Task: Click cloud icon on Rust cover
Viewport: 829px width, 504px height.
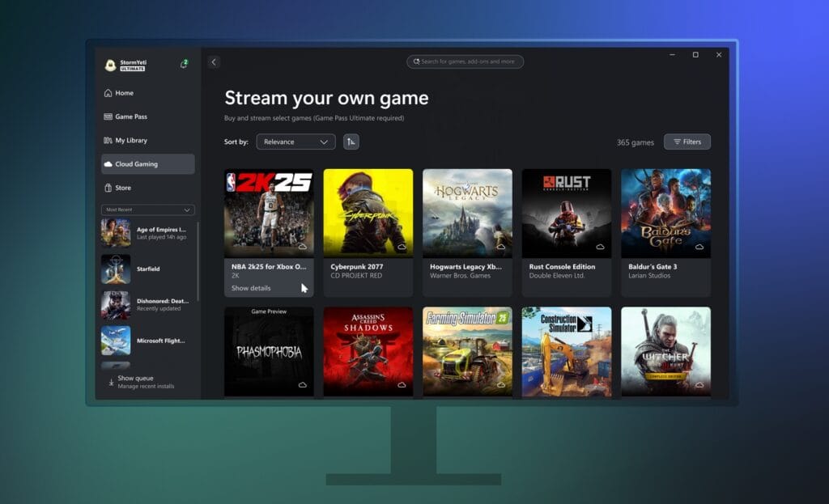Action: click(x=600, y=247)
